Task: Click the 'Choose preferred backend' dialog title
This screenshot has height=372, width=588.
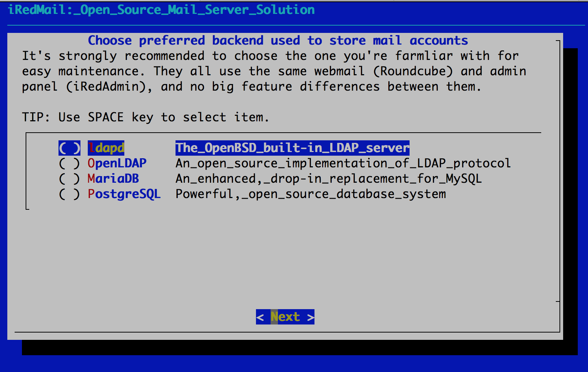Action: pos(278,41)
